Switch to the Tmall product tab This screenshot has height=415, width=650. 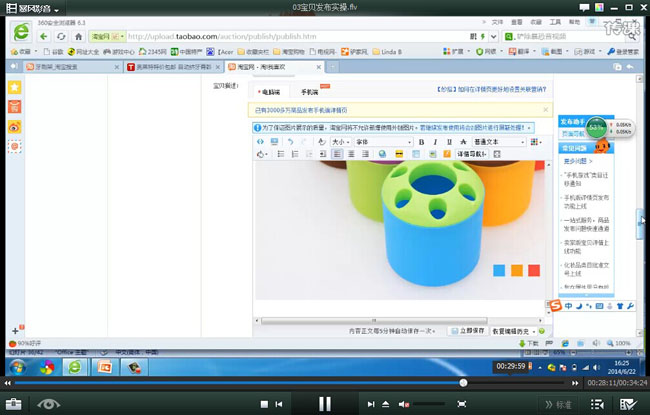(174, 67)
